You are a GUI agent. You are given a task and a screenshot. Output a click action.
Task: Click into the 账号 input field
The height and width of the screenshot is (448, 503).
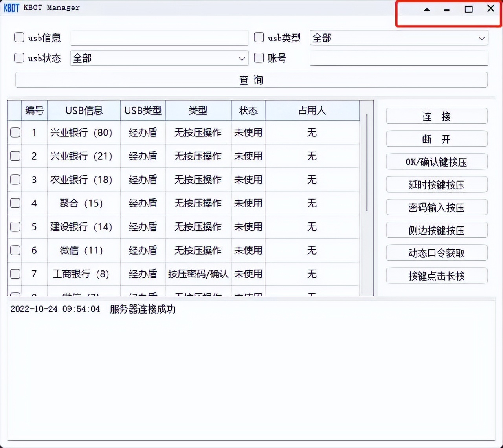click(398, 58)
